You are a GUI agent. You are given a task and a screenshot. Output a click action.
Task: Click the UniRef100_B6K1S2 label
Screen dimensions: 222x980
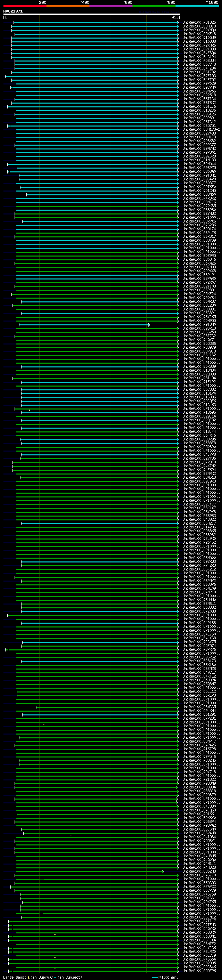point(199,355)
